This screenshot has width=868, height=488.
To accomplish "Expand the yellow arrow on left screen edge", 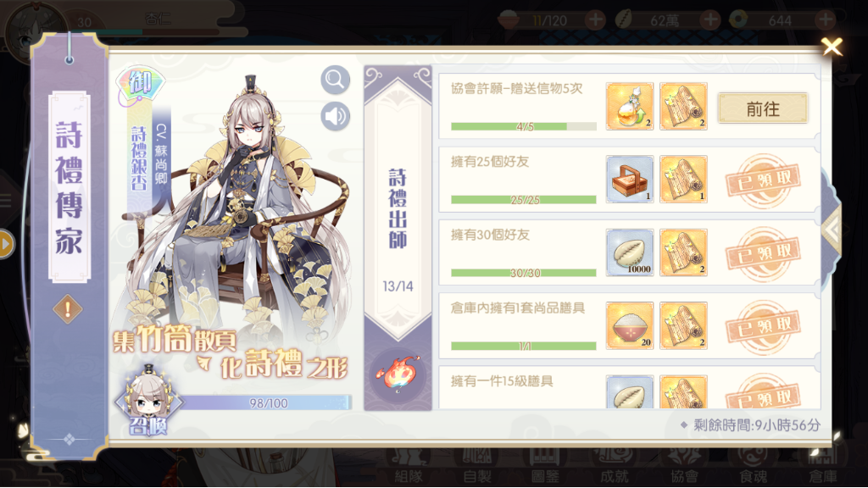I will coord(6,244).
